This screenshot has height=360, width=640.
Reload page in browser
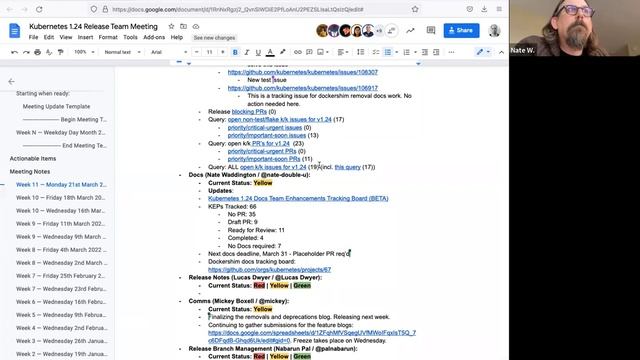(39, 9)
